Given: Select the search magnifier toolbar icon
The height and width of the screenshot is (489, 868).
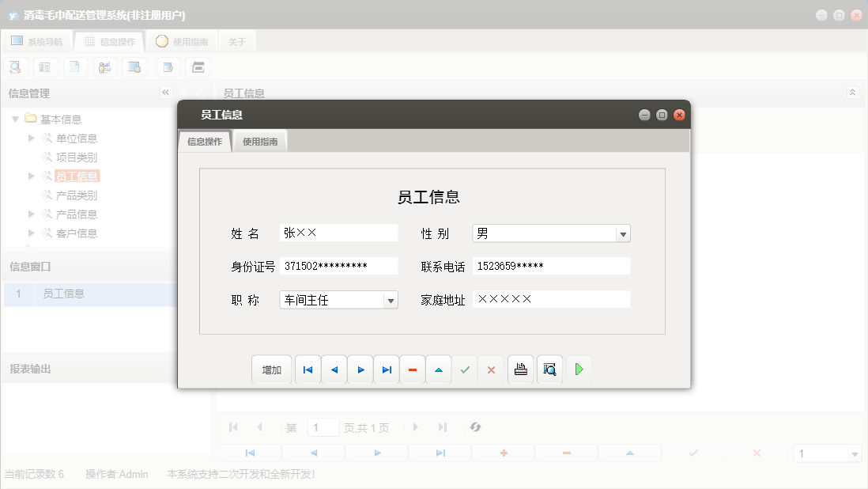Looking at the screenshot, I should [15, 66].
